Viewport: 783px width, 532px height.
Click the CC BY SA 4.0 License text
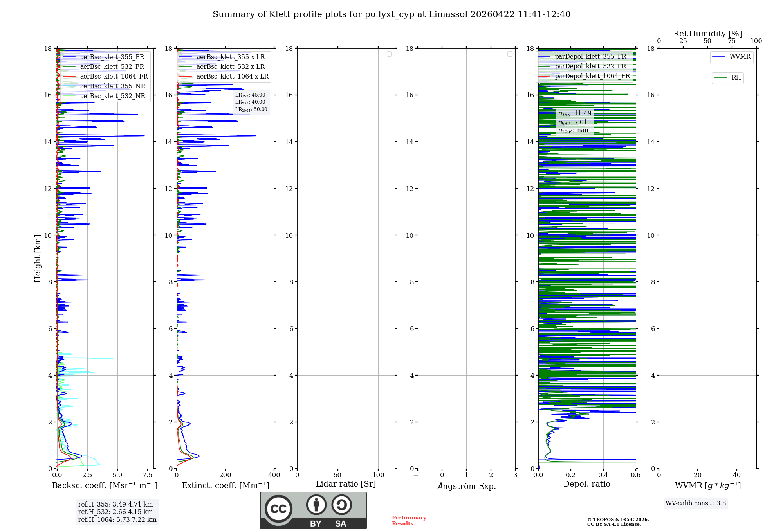coord(614,524)
